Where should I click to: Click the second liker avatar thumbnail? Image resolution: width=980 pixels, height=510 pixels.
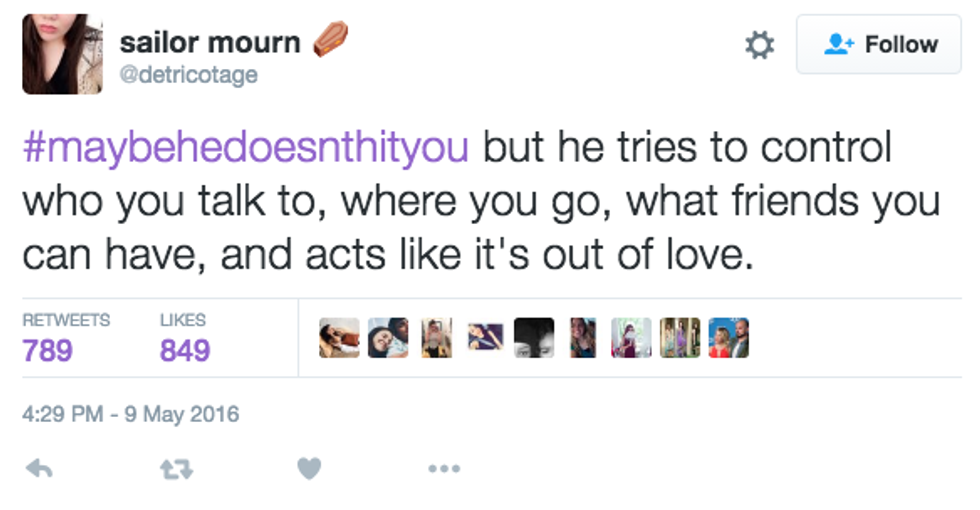[x=388, y=338]
